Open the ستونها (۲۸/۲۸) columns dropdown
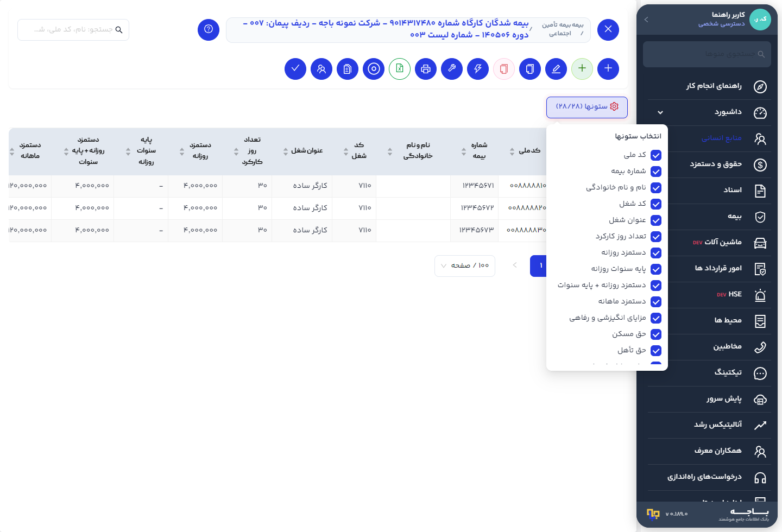The width and height of the screenshot is (782, 532). click(x=587, y=107)
